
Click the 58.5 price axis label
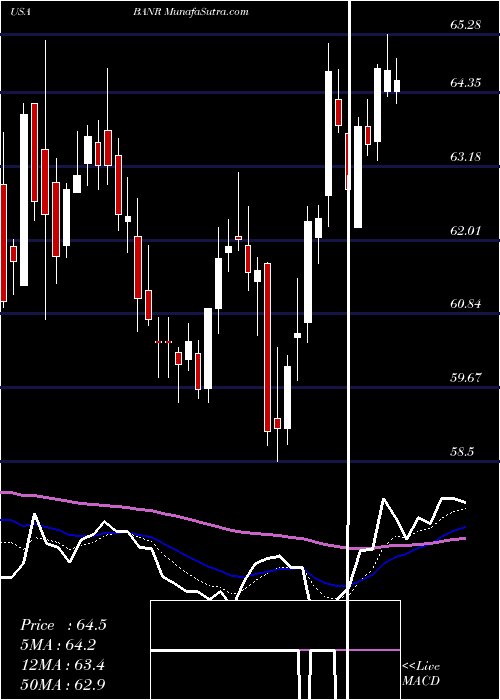pos(462,452)
